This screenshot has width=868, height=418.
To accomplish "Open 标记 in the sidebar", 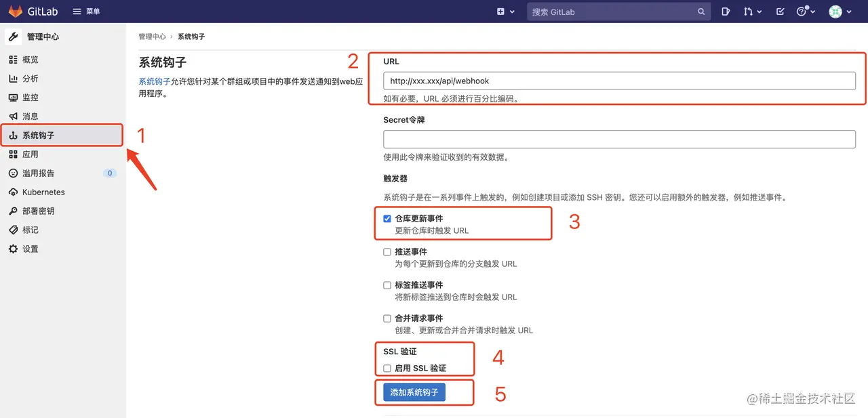I will tap(63, 230).
